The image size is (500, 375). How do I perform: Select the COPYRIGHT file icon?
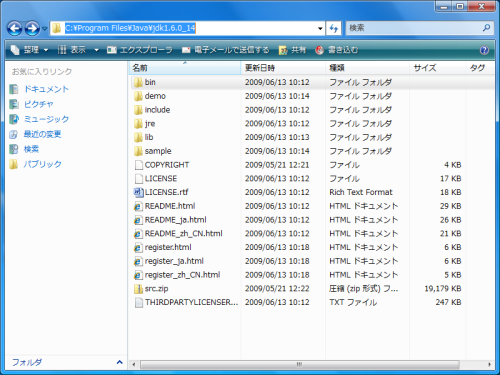(138, 165)
